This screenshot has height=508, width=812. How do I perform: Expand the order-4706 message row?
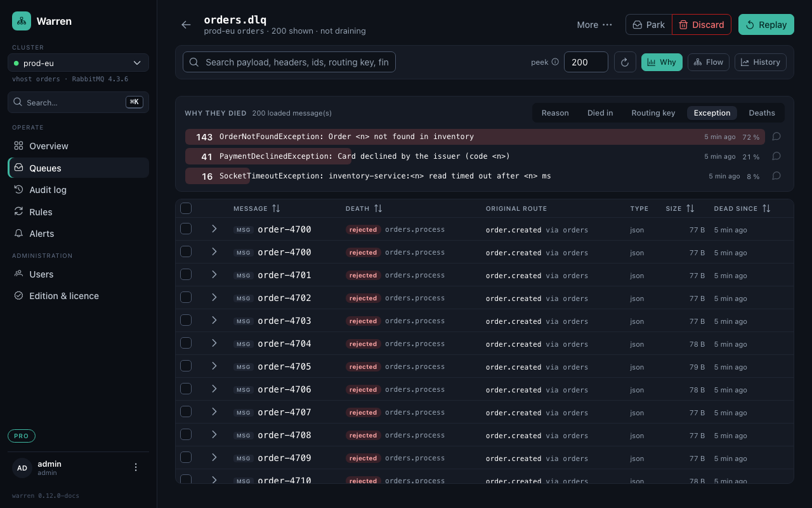[x=214, y=389]
